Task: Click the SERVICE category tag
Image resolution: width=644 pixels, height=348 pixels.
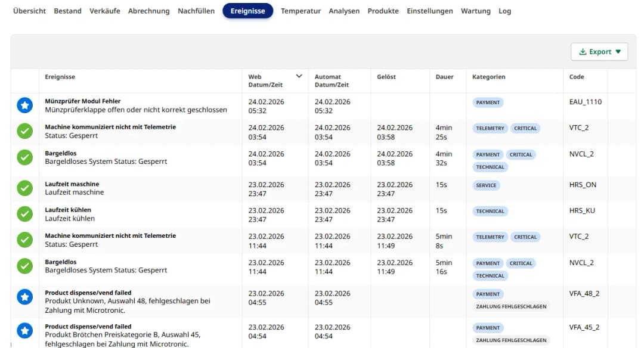Action: (x=486, y=185)
